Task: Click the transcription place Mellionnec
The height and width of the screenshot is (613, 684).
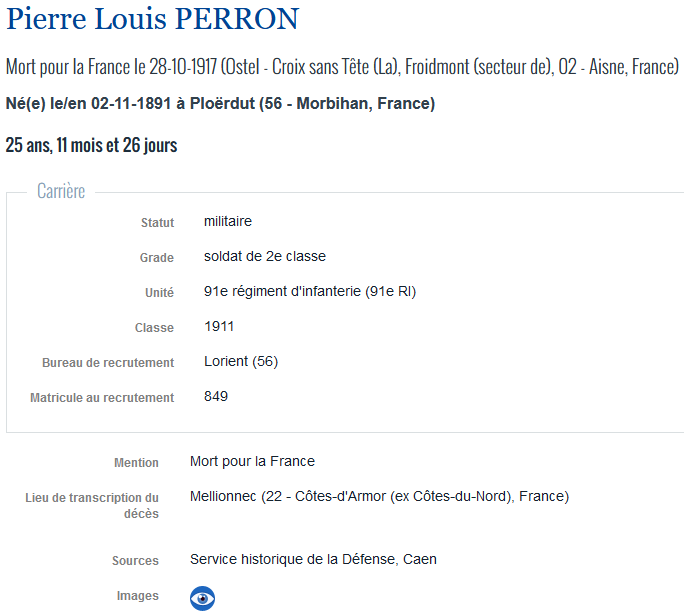Action: [x=379, y=496]
